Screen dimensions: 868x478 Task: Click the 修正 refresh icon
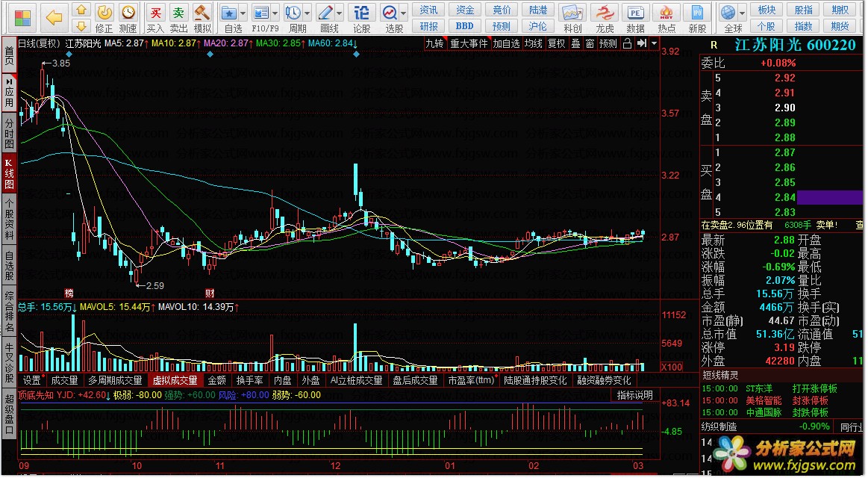click(x=104, y=12)
